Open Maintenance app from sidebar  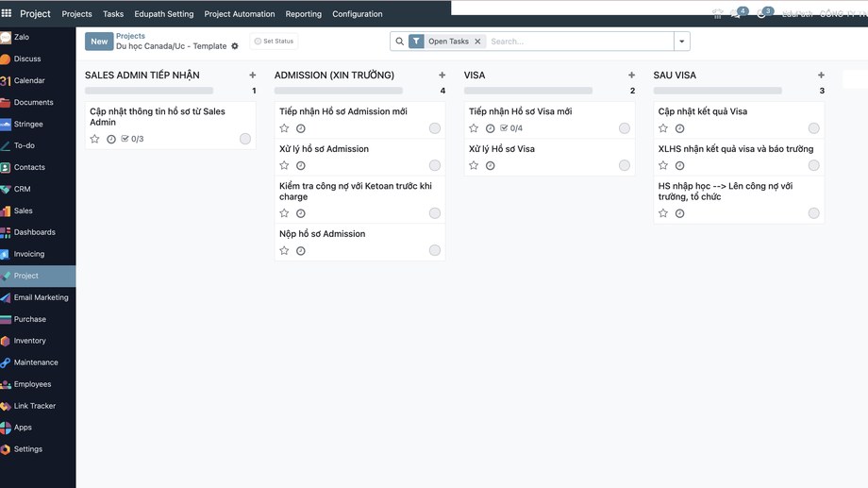coord(38,362)
